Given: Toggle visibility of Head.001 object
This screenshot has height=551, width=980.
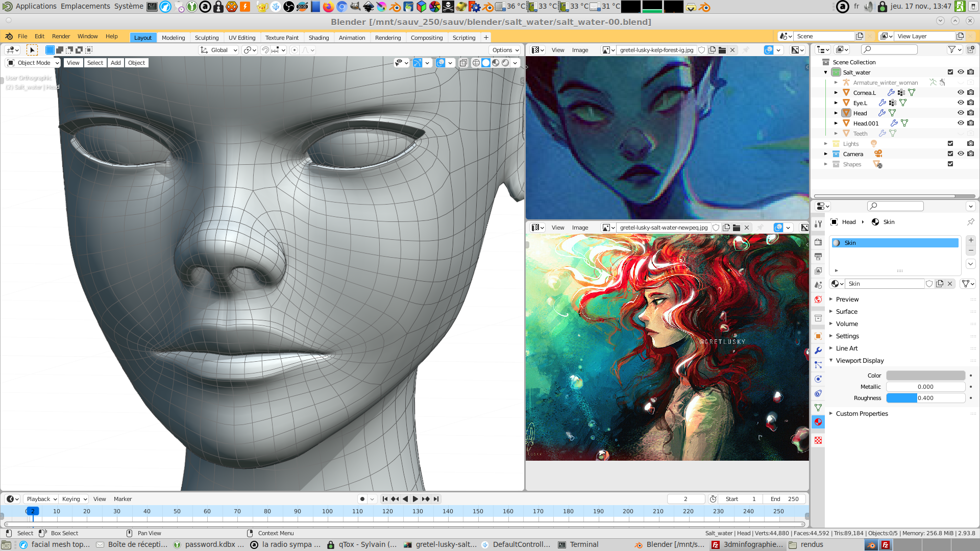Looking at the screenshot, I should pos(961,123).
